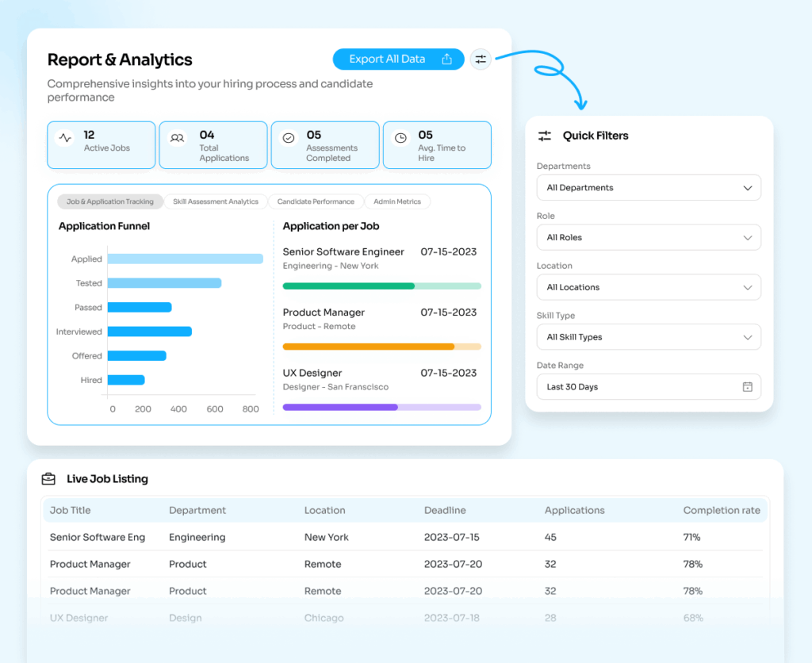
Task: Click the green Senior Software Engineer progress bar
Action: (382, 286)
